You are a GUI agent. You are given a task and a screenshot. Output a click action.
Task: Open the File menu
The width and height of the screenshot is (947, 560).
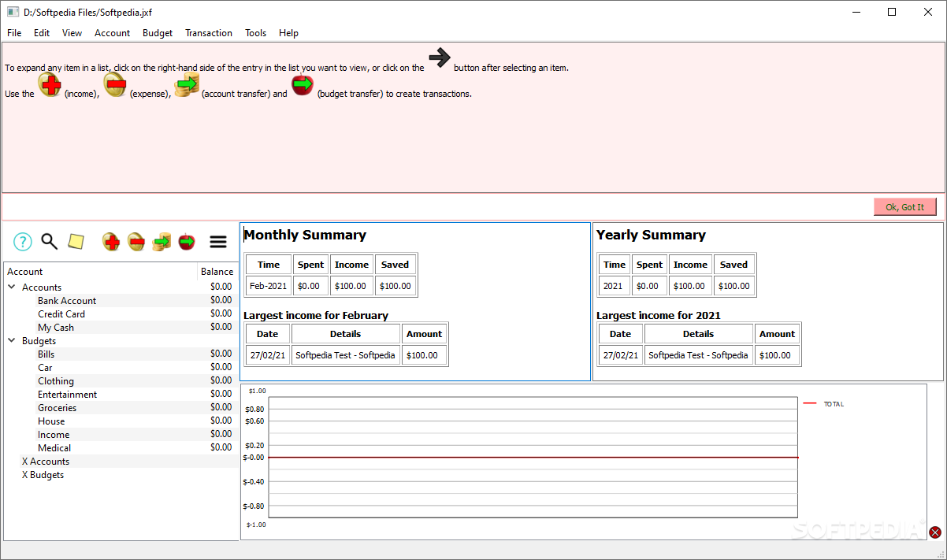coord(14,33)
